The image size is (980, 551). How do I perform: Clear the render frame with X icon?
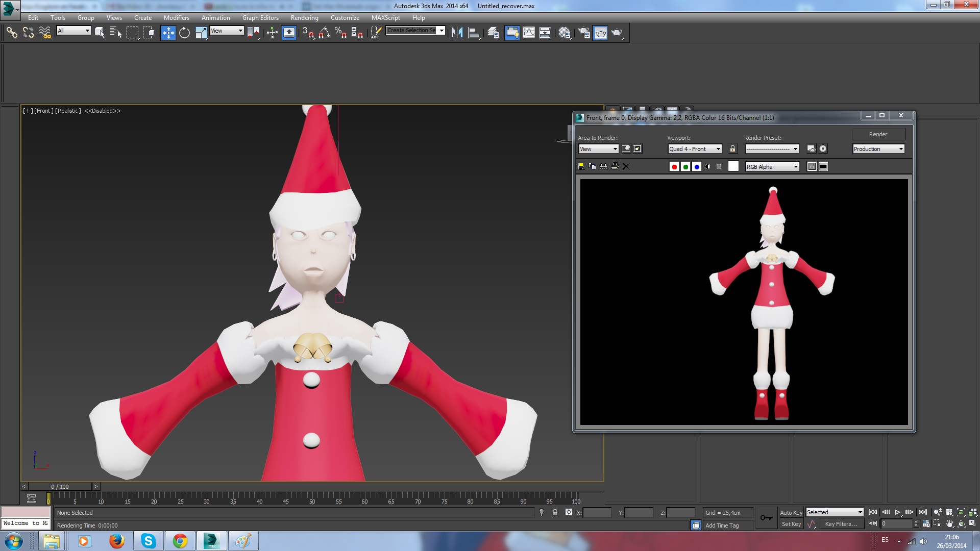626,166
